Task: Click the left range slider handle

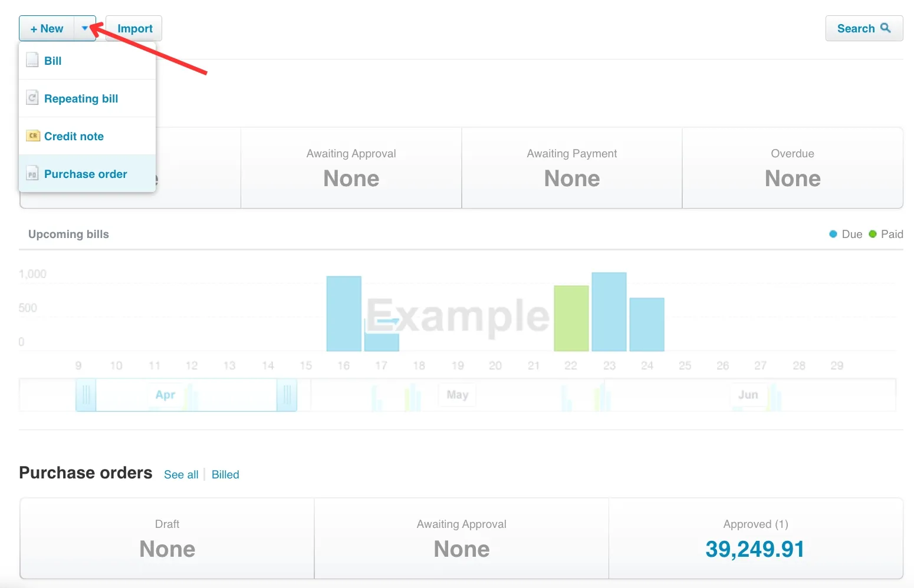Action: (x=86, y=394)
